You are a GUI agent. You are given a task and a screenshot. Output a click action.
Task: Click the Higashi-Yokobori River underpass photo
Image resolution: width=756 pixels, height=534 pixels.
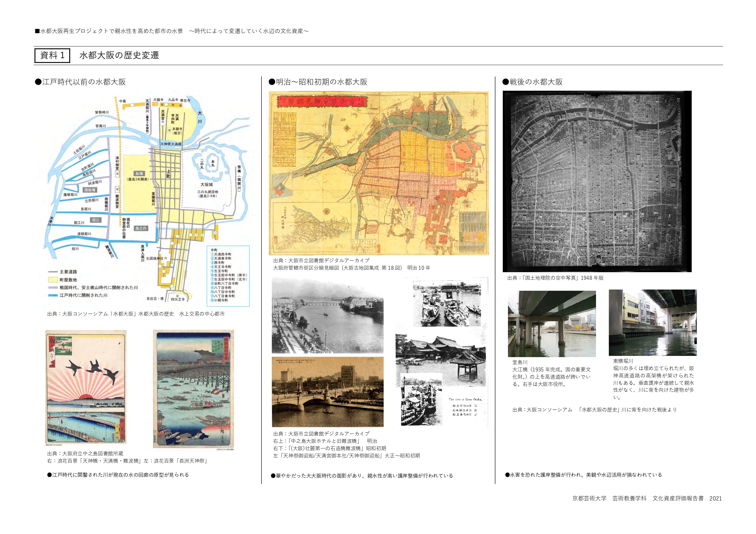[x=652, y=322]
